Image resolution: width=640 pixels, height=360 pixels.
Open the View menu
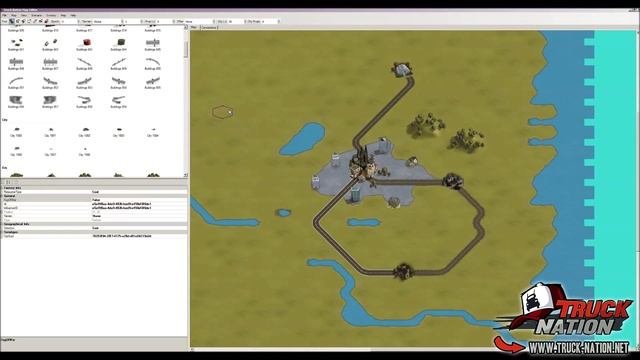pyautogui.click(x=24, y=16)
